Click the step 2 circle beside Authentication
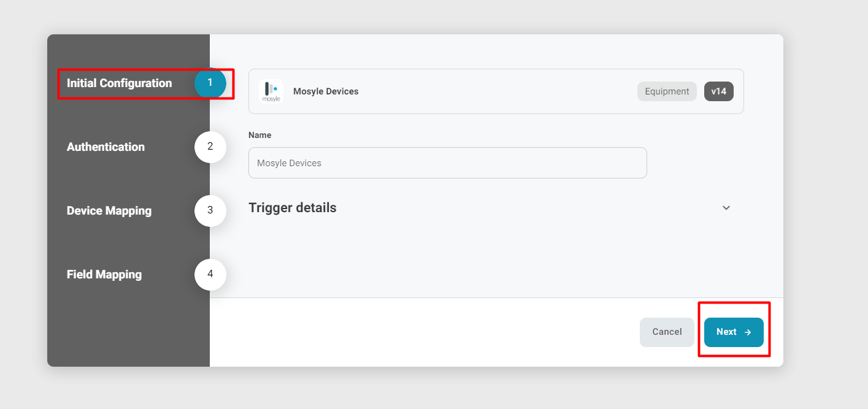Screen dimensions: 868x409 click(x=210, y=147)
